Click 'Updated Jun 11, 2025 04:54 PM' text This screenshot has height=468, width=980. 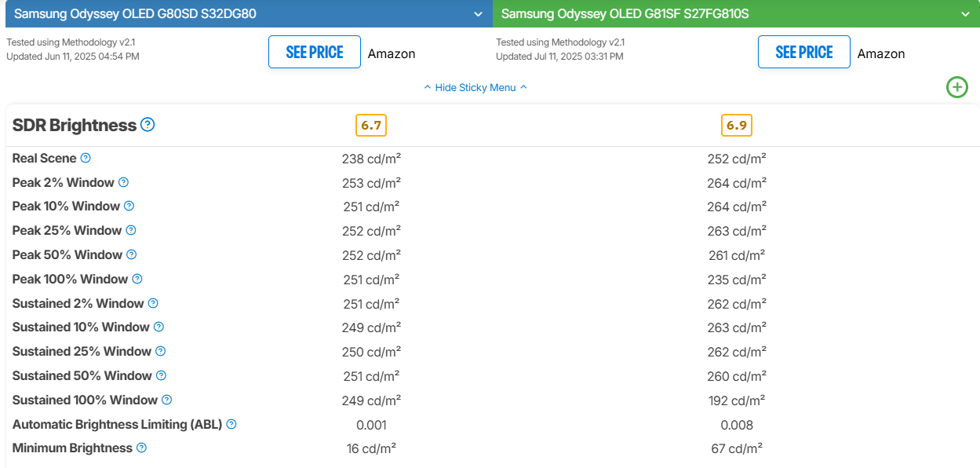click(x=73, y=57)
